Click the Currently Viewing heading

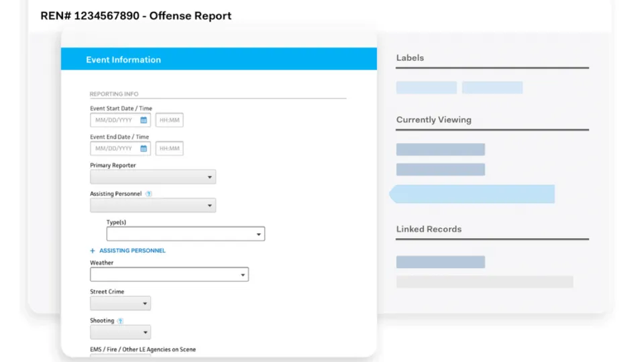click(x=434, y=120)
